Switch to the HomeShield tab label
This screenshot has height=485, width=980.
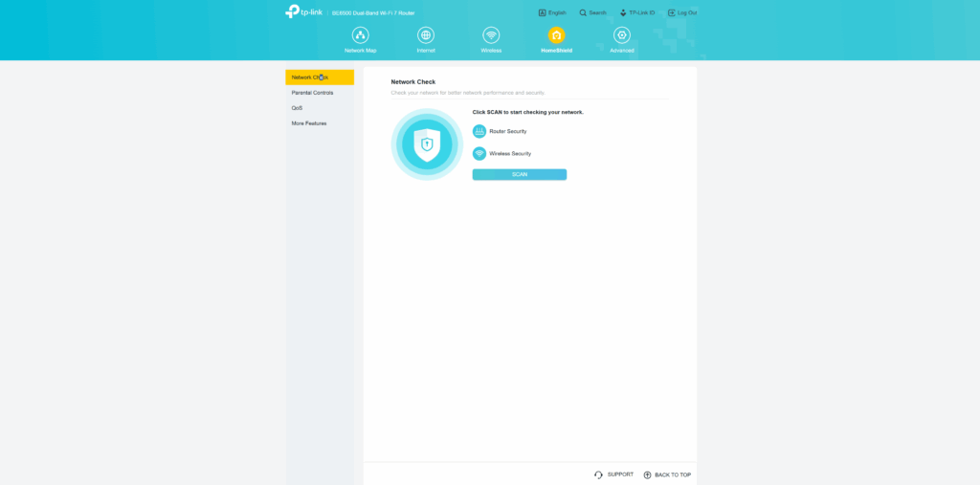pos(556,50)
